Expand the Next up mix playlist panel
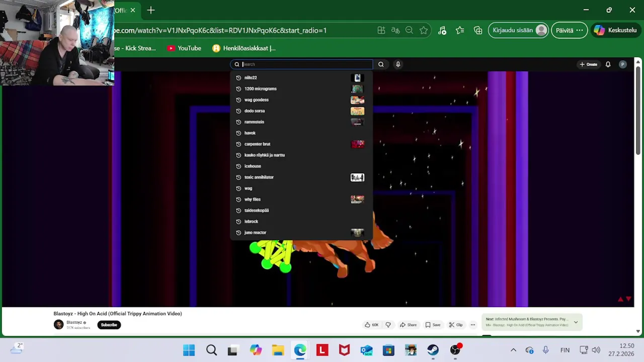 point(576,322)
